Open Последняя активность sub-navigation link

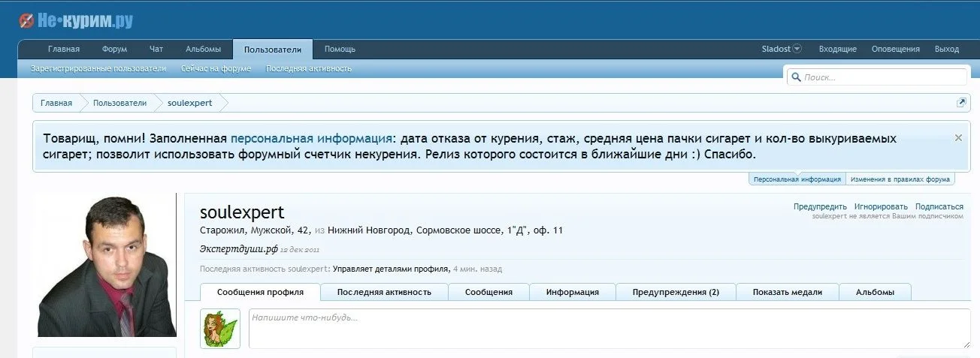click(x=309, y=68)
